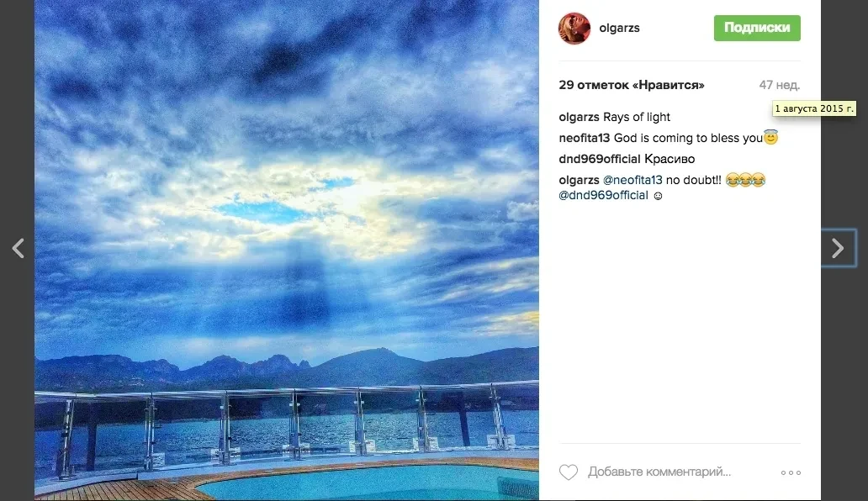Click the heart like icon
The image size is (868, 501).
[568, 472]
